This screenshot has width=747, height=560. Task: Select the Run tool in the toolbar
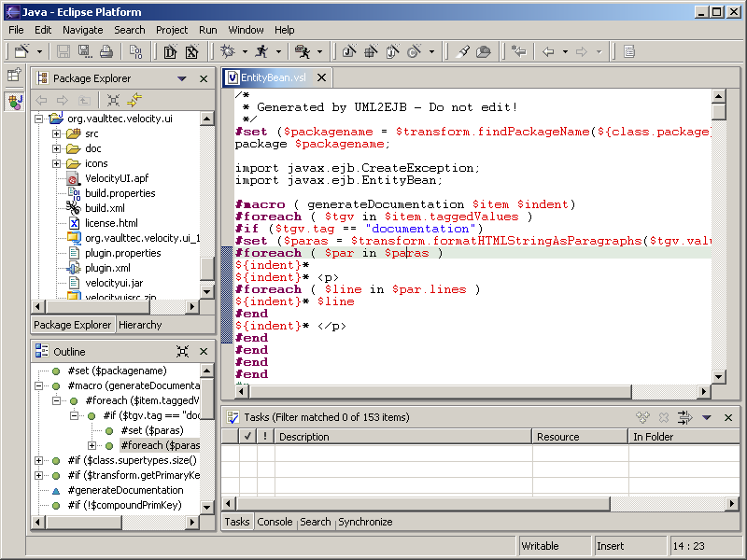coord(263,51)
